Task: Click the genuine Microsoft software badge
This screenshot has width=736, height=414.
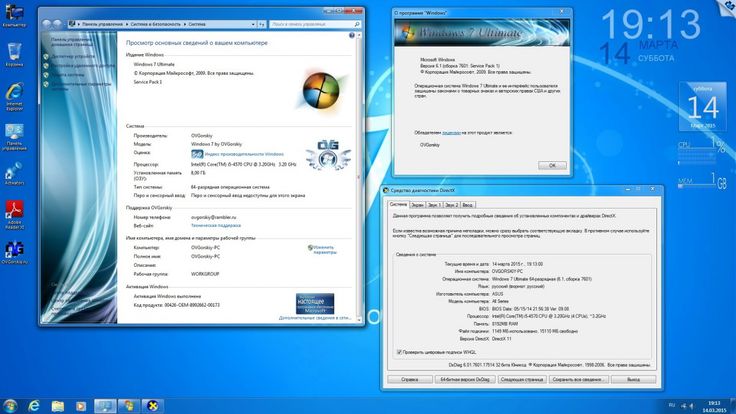Action: [315, 304]
